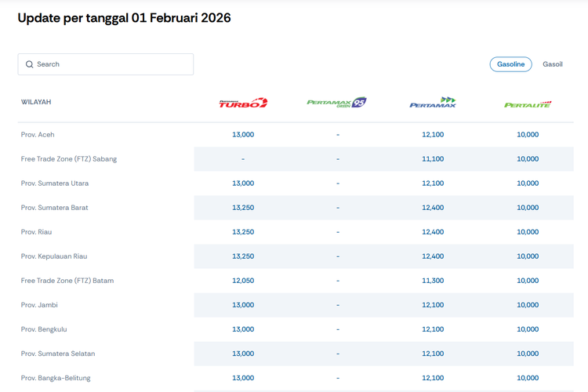Select the Prov. Bangka-Belitung row label
This screenshot has width=588, height=392.
(56, 378)
